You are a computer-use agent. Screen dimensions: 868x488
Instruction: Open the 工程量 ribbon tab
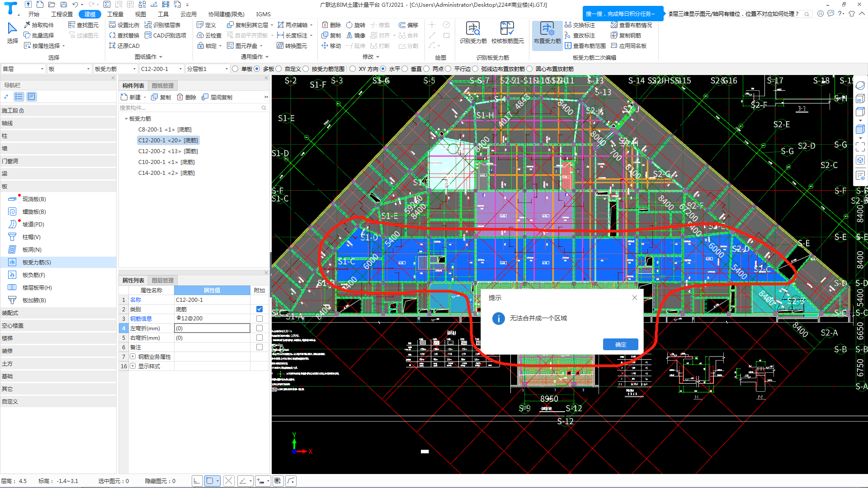[115, 14]
